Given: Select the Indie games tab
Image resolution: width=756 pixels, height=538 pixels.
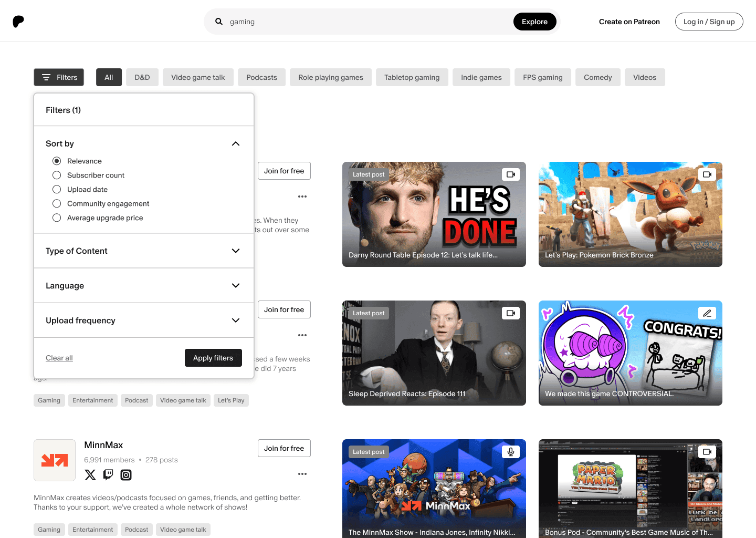Looking at the screenshot, I should coord(481,77).
